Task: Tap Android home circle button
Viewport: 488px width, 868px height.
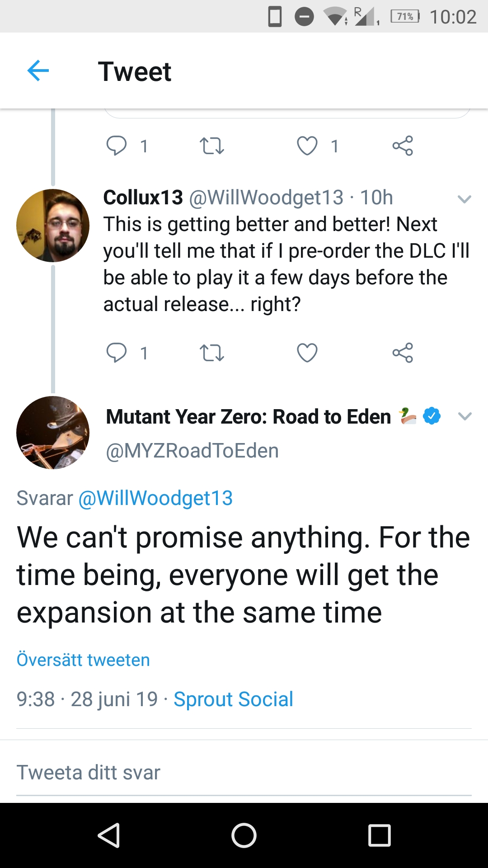Action: (244, 835)
